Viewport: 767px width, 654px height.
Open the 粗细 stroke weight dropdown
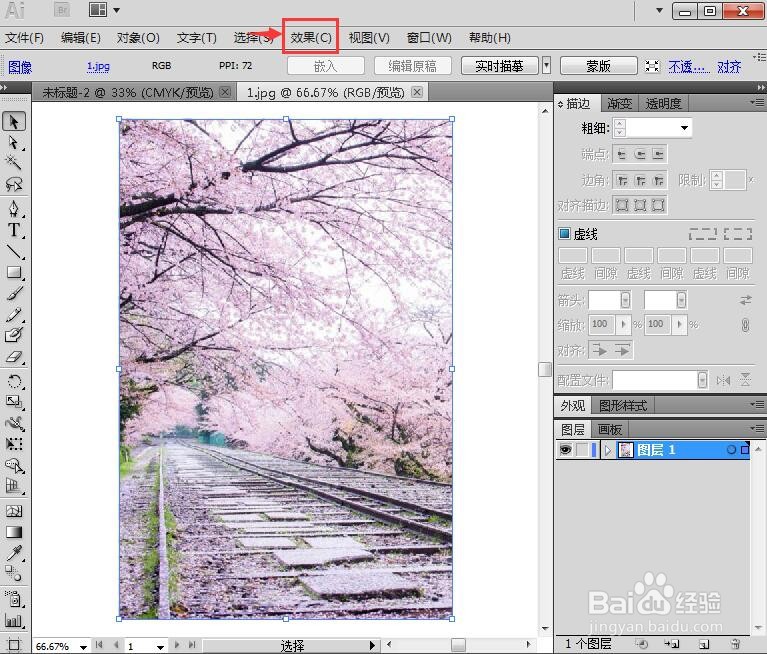pyautogui.click(x=684, y=128)
